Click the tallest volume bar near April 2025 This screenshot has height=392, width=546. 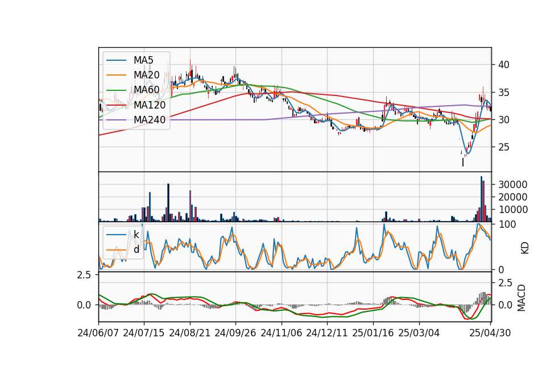[481, 199]
